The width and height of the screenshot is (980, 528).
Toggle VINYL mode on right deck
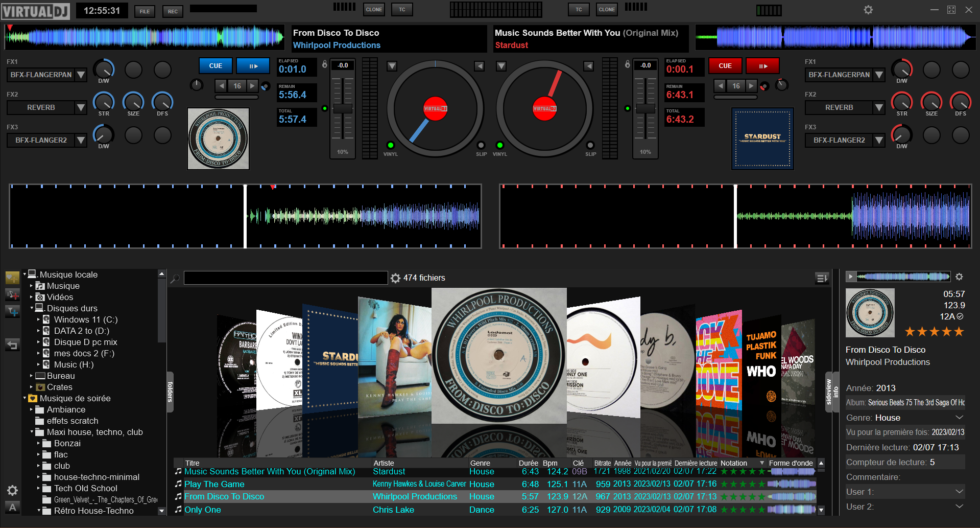pos(500,145)
